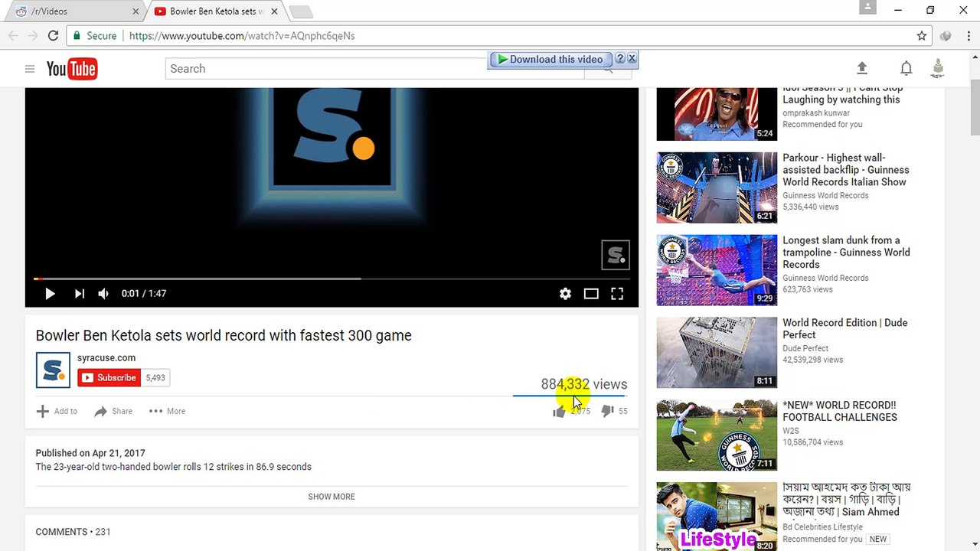980x551 pixels.
Task: Click the YouTube search field
Action: click(375, 69)
